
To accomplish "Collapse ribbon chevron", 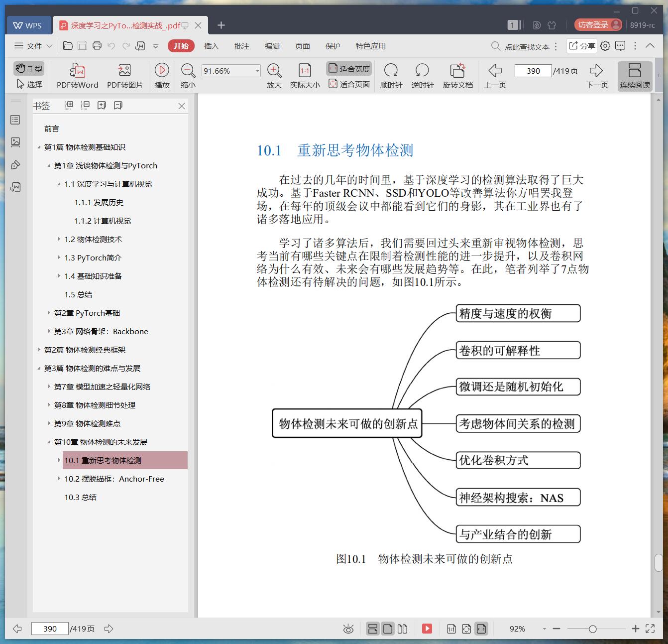I will tap(650, 46).
